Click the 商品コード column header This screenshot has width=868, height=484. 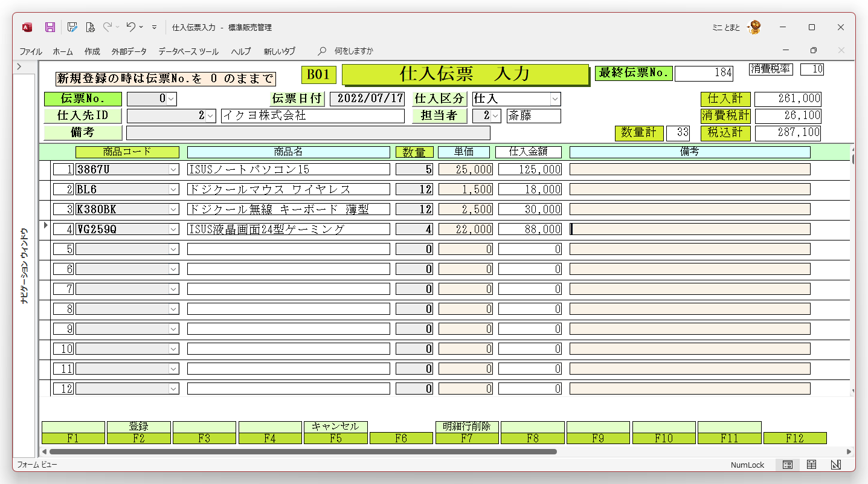pyautogui.click(x=127, y=152)
